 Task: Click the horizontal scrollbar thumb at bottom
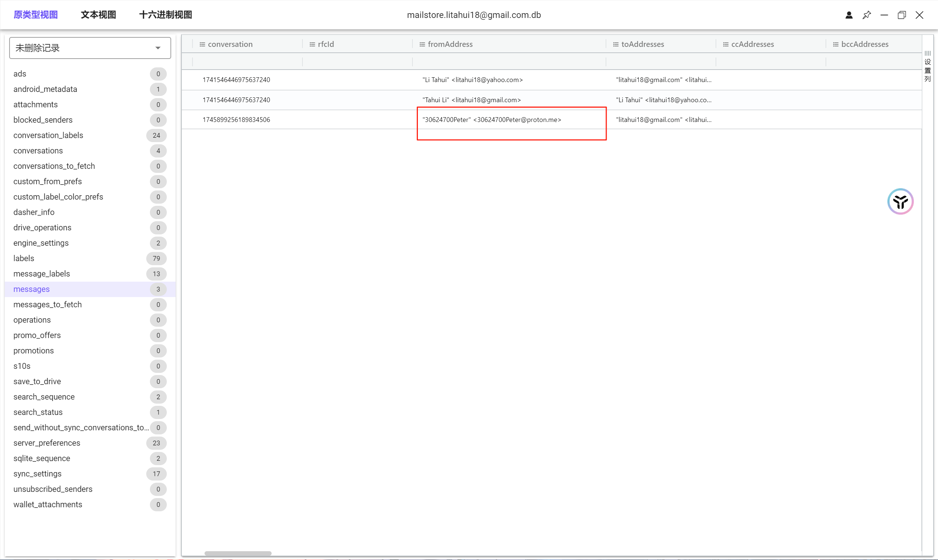tap(238, 553)
